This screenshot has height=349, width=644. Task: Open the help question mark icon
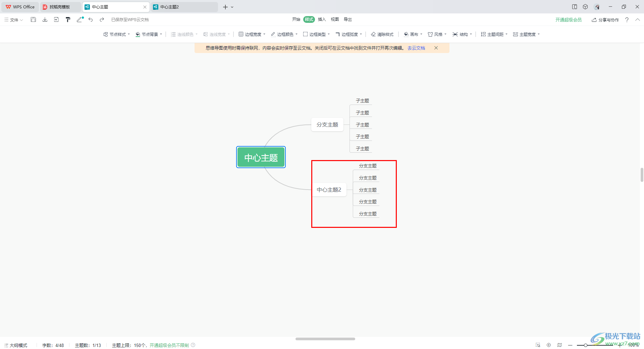[627, 20]
